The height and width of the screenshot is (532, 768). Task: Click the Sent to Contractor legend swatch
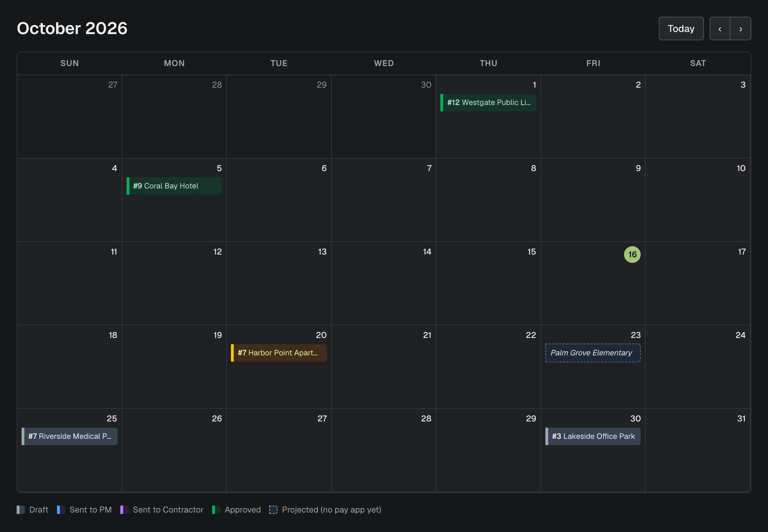click(125, 510)
